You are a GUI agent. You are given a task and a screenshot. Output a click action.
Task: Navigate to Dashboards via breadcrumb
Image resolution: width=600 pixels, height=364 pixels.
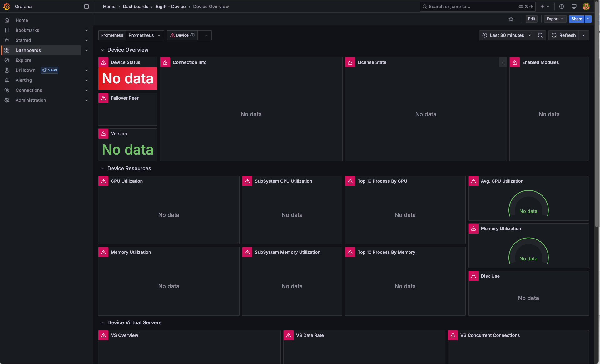pos(136,7)
